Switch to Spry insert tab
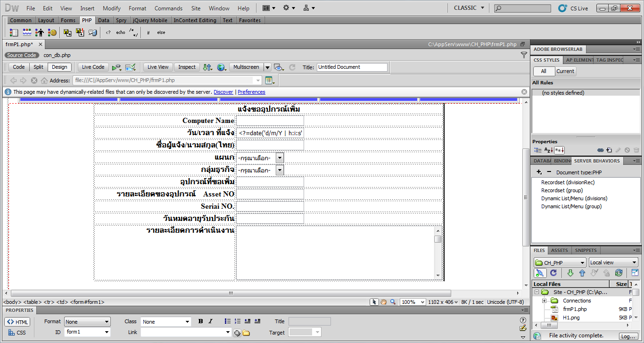 click(x=121, y=20)
